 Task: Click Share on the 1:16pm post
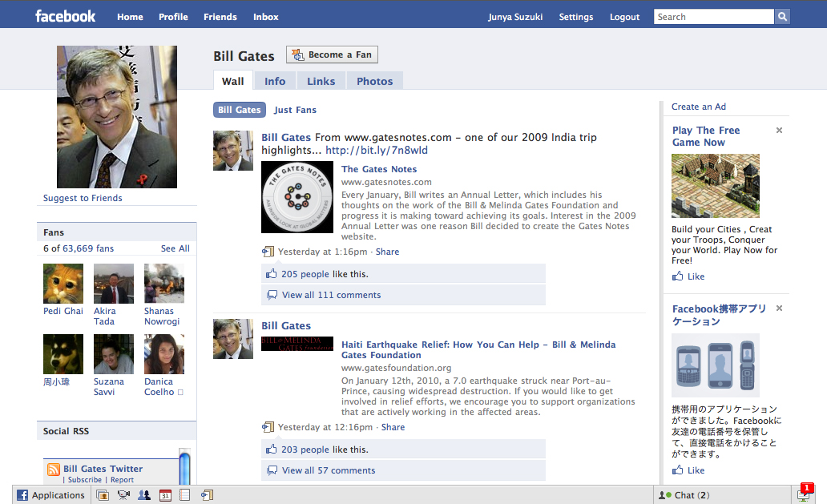click(387, 252)
